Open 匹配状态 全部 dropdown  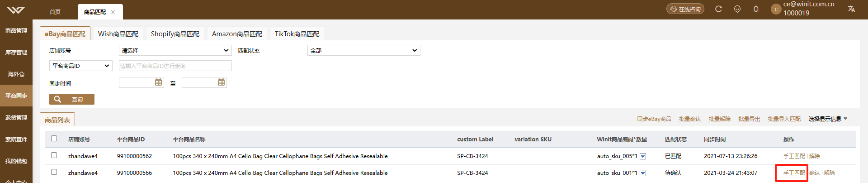click(x=364, y=50)
